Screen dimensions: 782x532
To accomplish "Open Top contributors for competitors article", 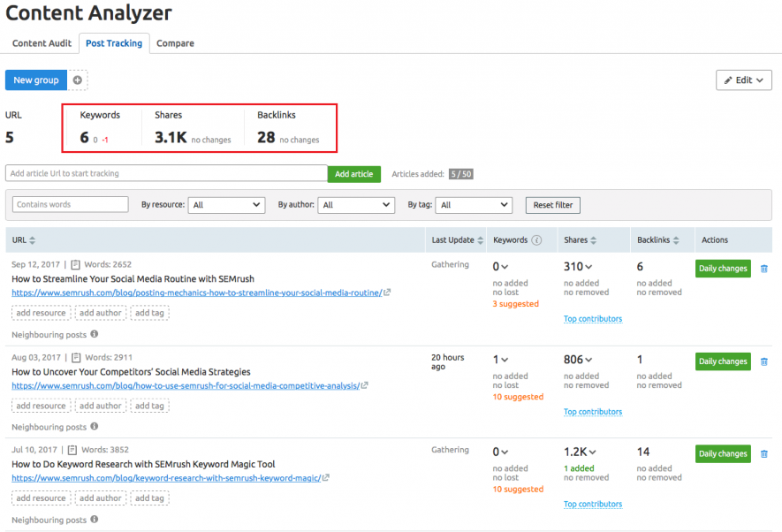I will coord(593,411).
